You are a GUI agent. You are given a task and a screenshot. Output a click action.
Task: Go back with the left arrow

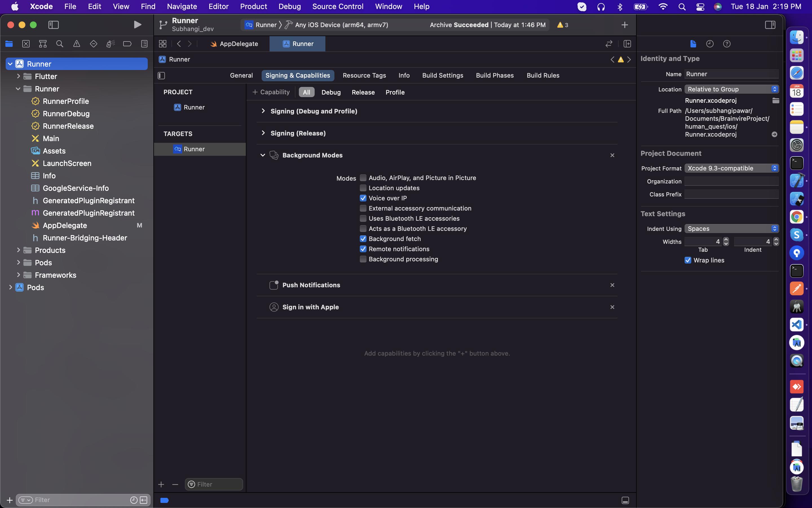(179, 44)
